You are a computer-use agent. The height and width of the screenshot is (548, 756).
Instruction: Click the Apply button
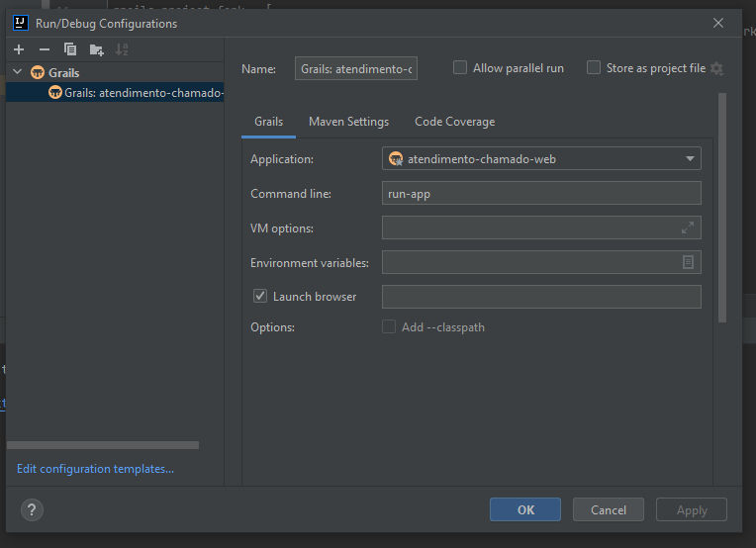(692, 509)
